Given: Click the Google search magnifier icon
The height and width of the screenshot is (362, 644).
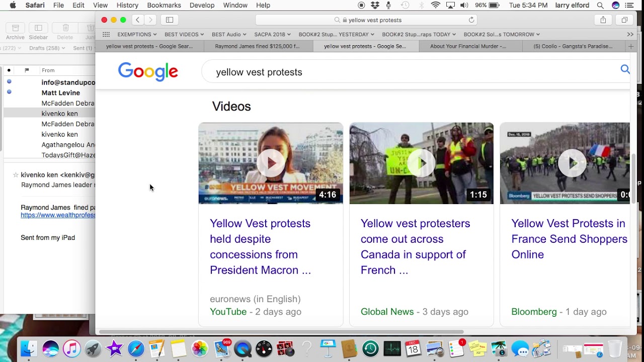Looking at the screenshot, I should click(x=625, y=69).
